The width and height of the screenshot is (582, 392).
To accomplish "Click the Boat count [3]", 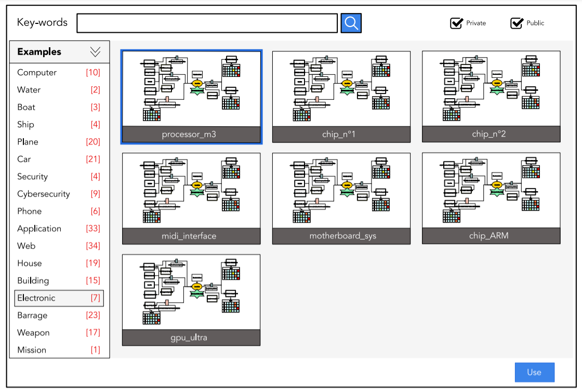I will click(96, 107).
